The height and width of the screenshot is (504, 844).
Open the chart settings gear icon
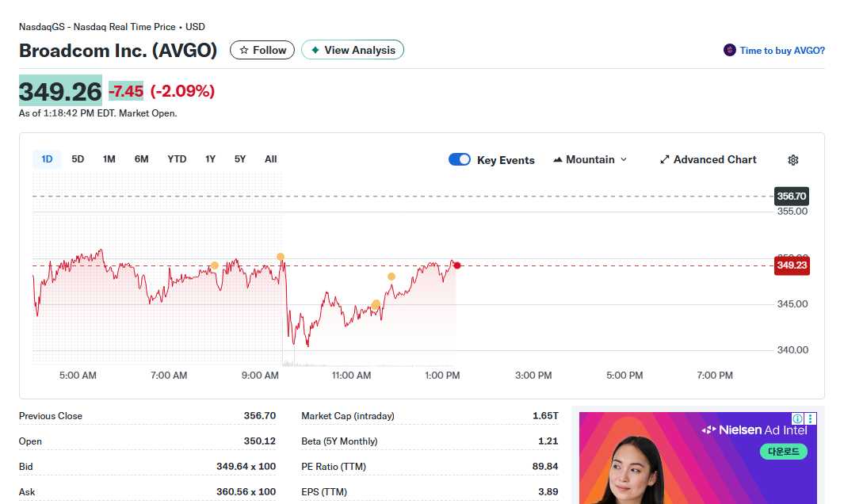click(x=792, y=159)
